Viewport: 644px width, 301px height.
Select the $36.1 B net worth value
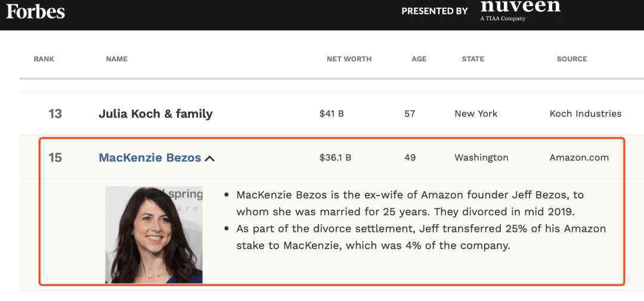point(335,158)
